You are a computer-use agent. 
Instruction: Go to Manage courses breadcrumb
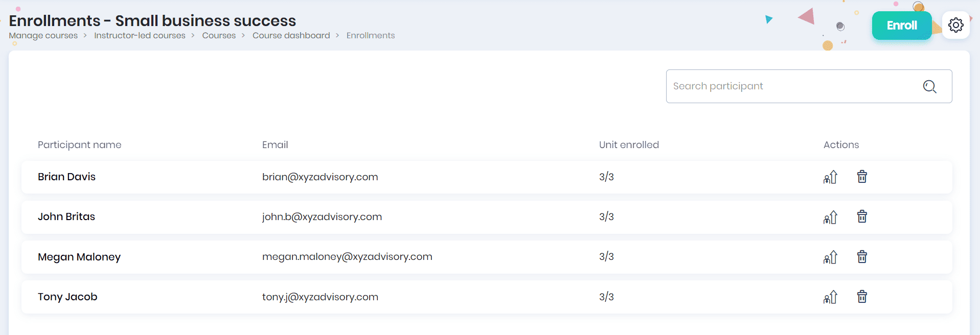pyautogui.click(x=43, y=35)
